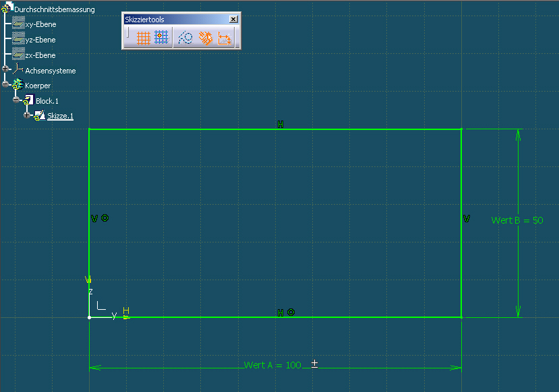Click the yellow H axis label
The width and height of the screenshot is (559, 392).
(x=126, y=311)
